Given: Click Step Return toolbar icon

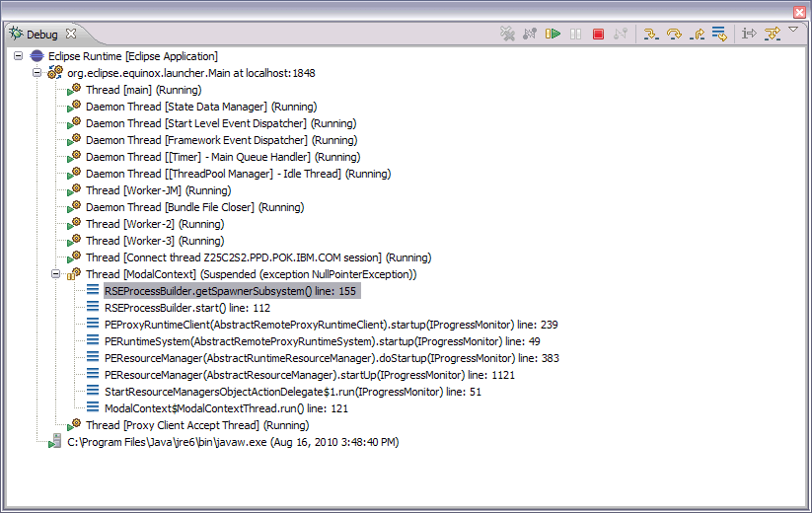Looking at the screenshot, I should coord(697,35).
